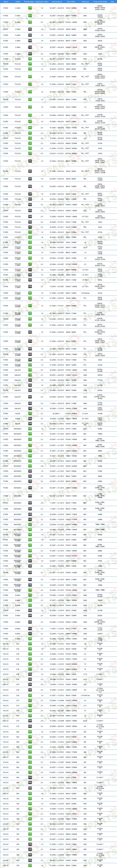Click diesel ON icon in VOLVO C30 1.6 D row
Image resolution: width=117 pixels, height=868 pixels.
(x=30, y=674)
